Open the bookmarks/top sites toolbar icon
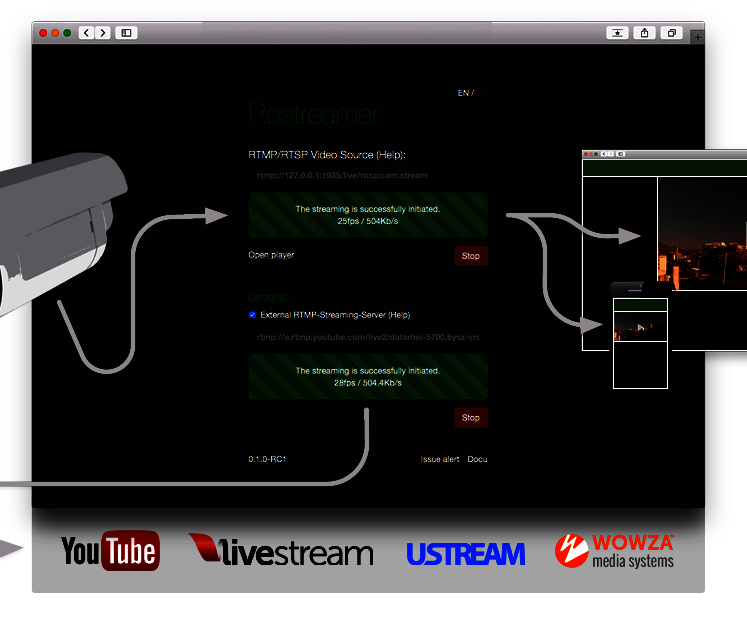 pyautogui.click(x=617, y=33)
